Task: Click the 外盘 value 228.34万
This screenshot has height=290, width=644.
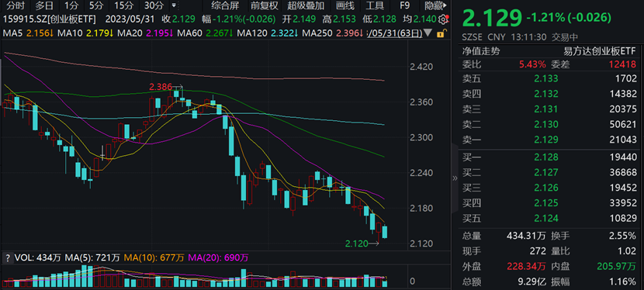Action: [525, 266]
